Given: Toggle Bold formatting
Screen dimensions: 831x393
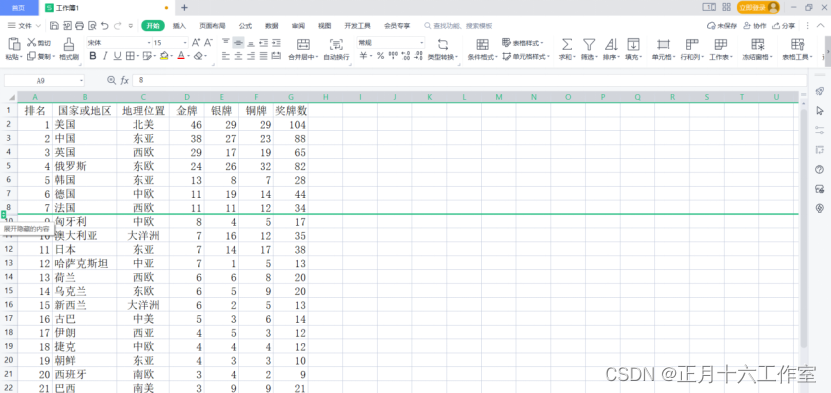Looking at the screenshot, I should click(93, 56).
